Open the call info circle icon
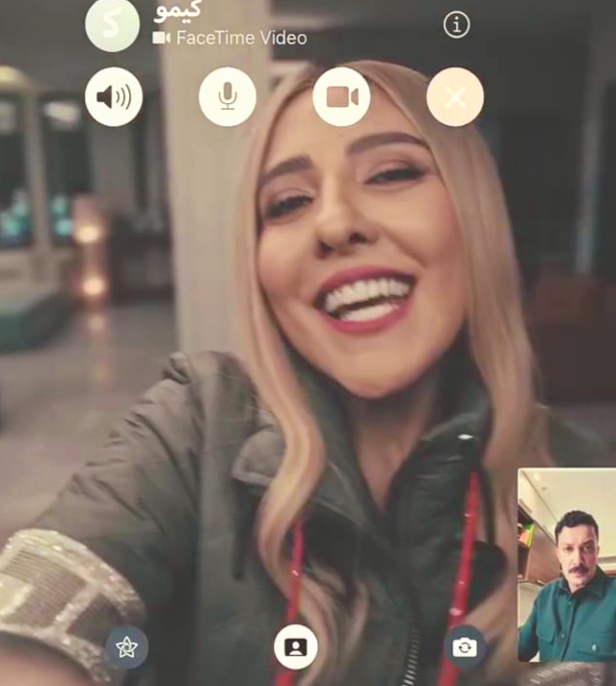This screenshot has width=616, height=686. coord(456,25)
